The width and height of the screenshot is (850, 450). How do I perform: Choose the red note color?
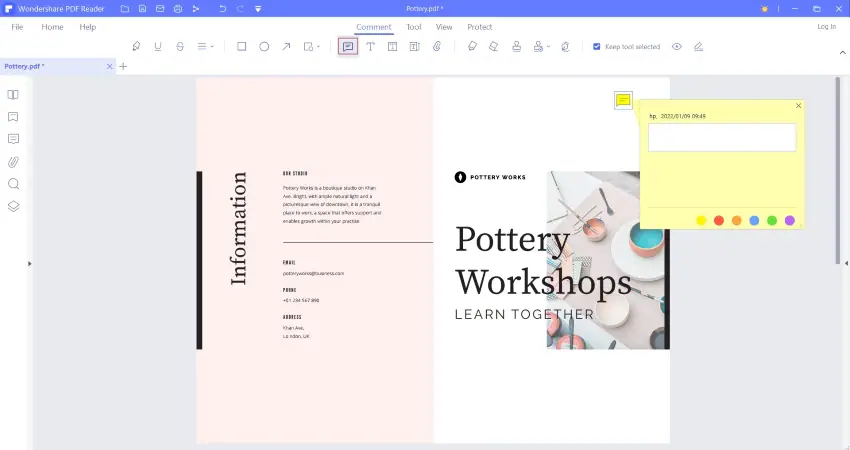(x=719, y=220)
